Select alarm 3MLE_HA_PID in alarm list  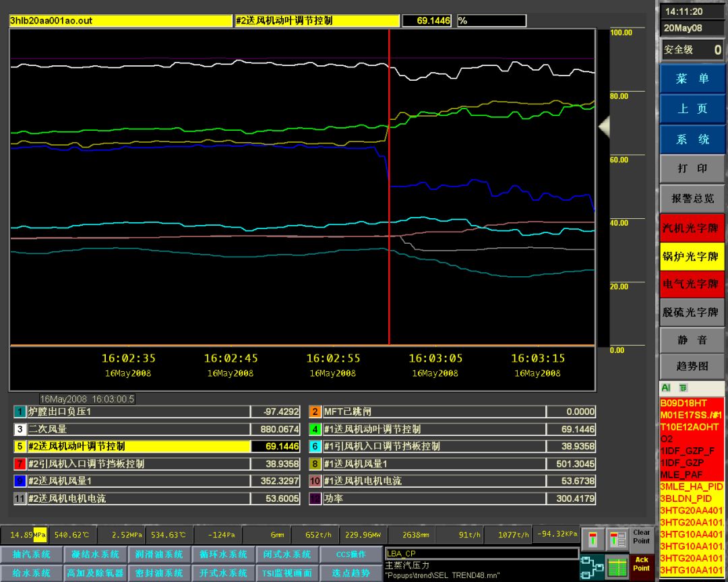coord(692,486)
